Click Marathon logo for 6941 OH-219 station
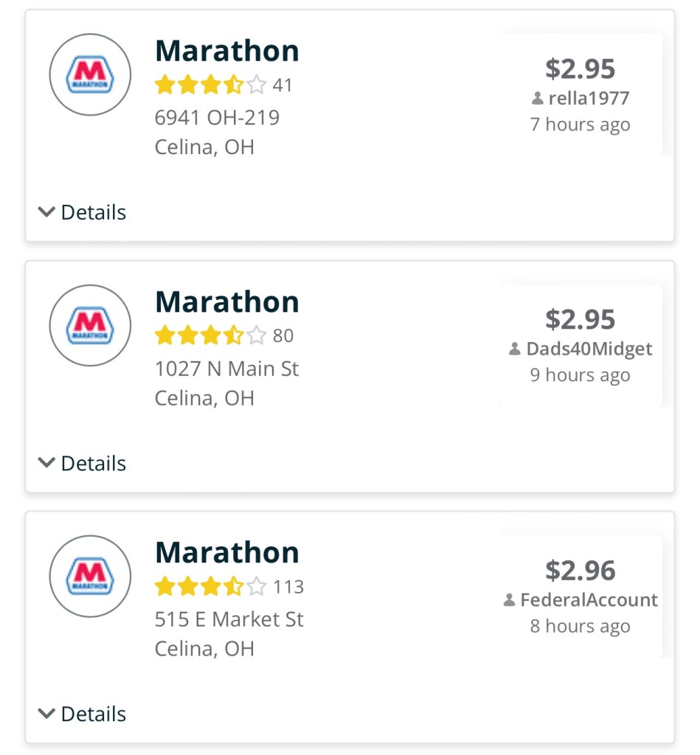The image size is (700, 755). pyautogui.click(x=90, y=74)
